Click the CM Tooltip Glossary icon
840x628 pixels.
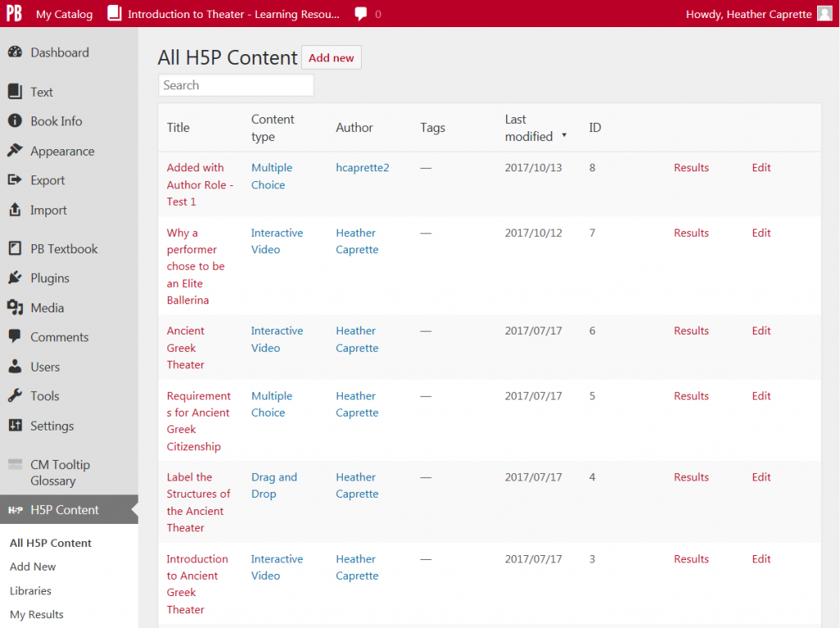(15, 464)
